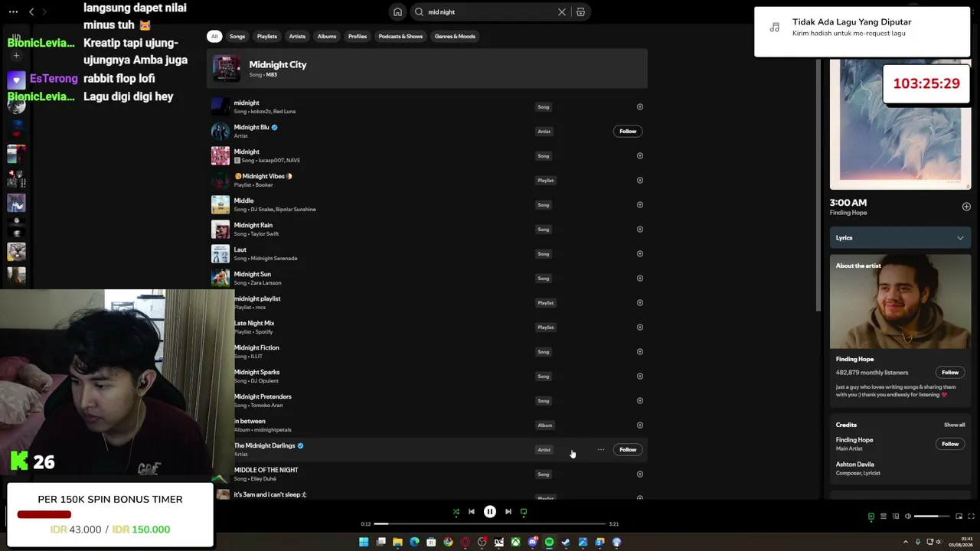
Task: Open Steam from the taskbar
Action: click(x=566, y=542)
